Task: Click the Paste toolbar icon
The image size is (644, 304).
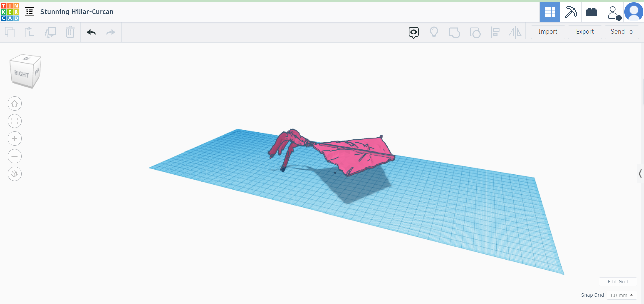Action: [30, 32]
